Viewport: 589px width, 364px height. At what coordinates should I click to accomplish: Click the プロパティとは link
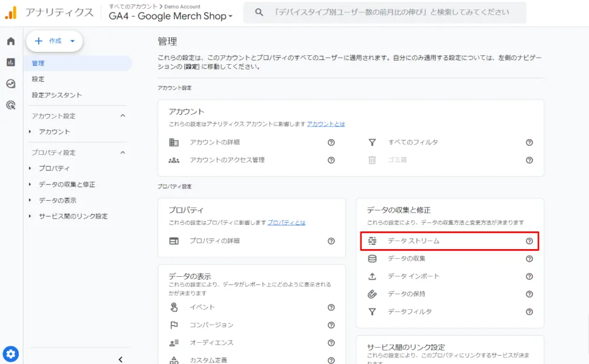point(286,223)
